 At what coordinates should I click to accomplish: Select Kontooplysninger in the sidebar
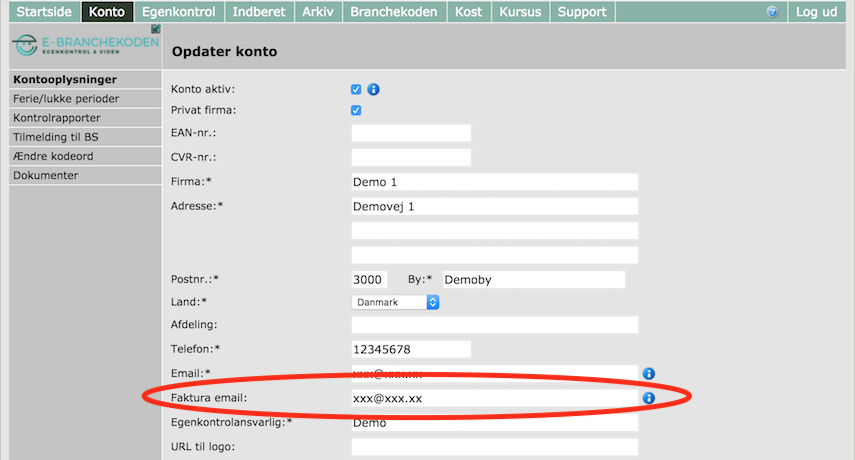coord(86,80)
